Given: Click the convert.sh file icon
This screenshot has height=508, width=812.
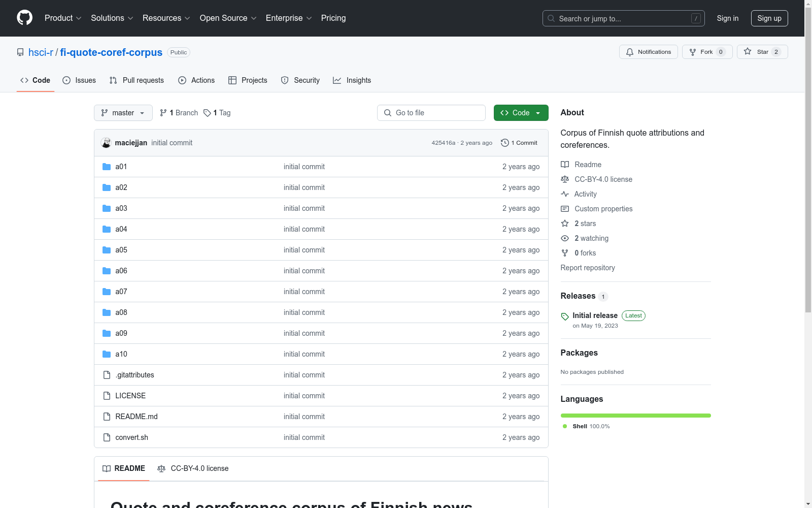Looking at the screenshot, I should click(107, 437).
